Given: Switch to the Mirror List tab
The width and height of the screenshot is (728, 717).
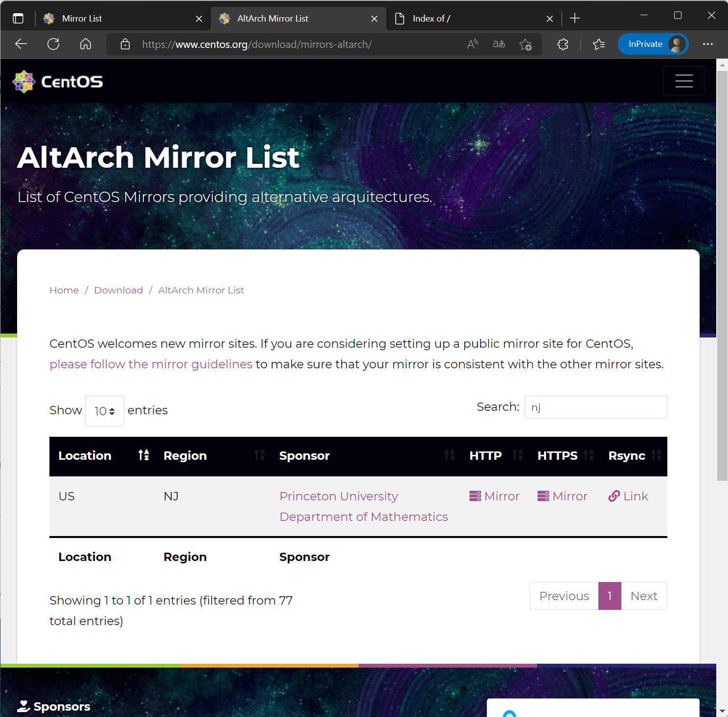Looking at the screenshot, I should tap(123, 19).
